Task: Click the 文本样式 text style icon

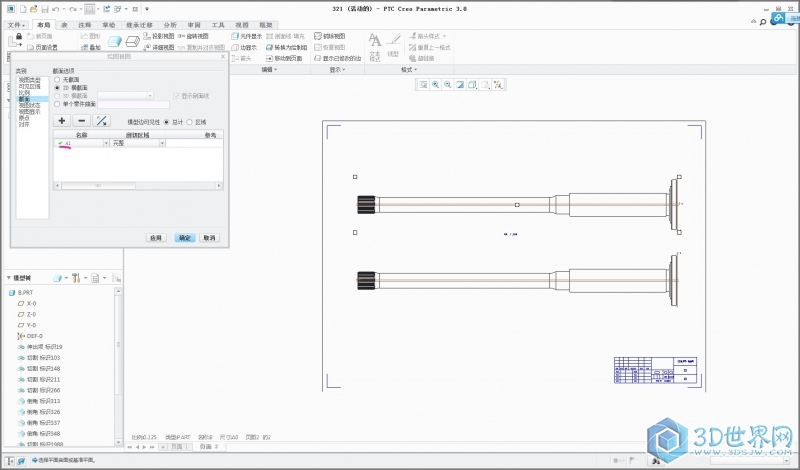Action: pyautogui.click(x=374, y=47)
